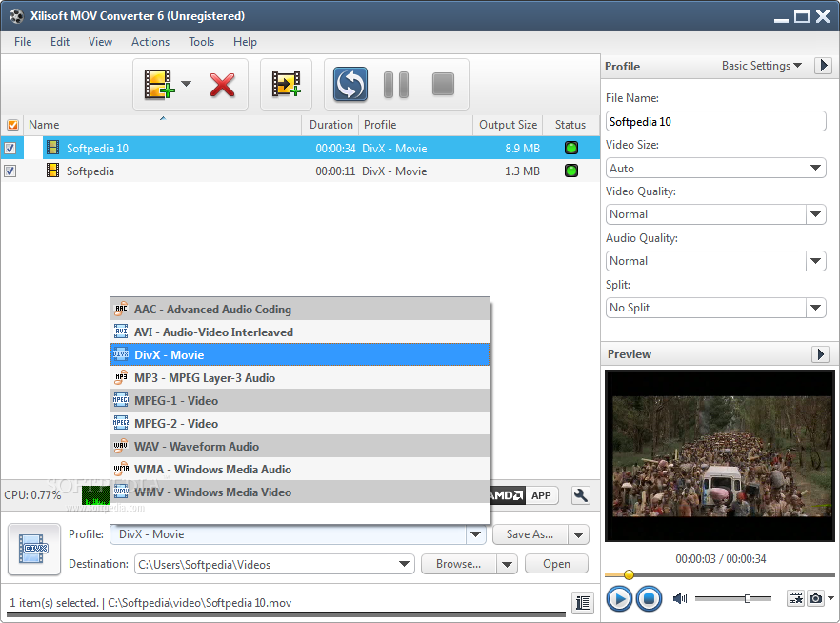The height and width of the screenshot is (623, 840).
Task: Uncheck the Softpedia 10 row checkbox
Action: click(10, 148)
